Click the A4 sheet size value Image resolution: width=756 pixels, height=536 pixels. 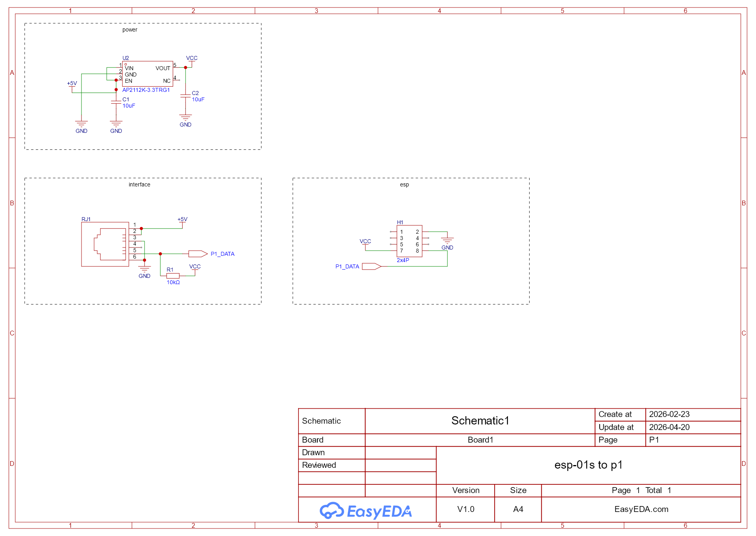click(x=518, y=509)
